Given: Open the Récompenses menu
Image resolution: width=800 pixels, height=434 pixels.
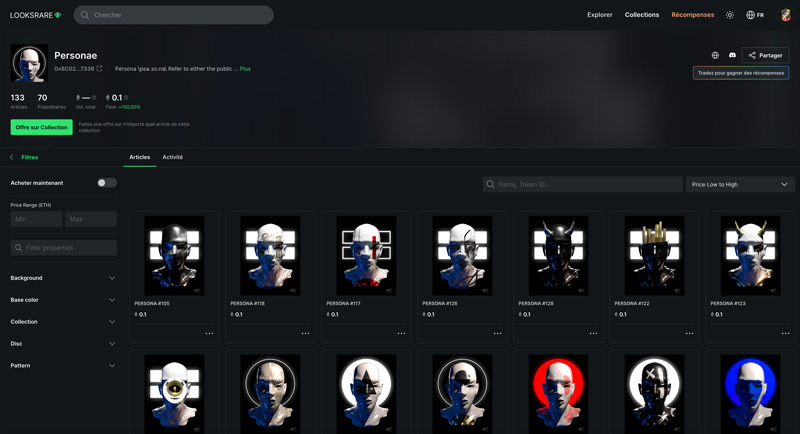Looking at the screenshot, I should point(692,15).
